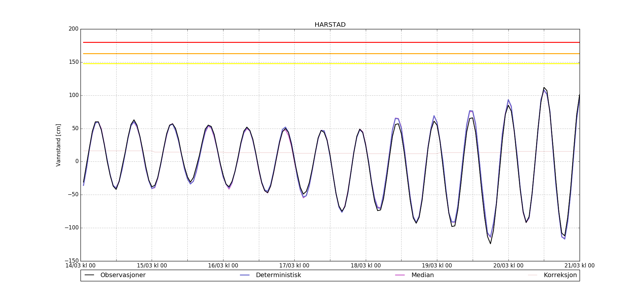Select the 14/03 kl 00 date label
644x290 pixels.
click(x=80, y=266)
